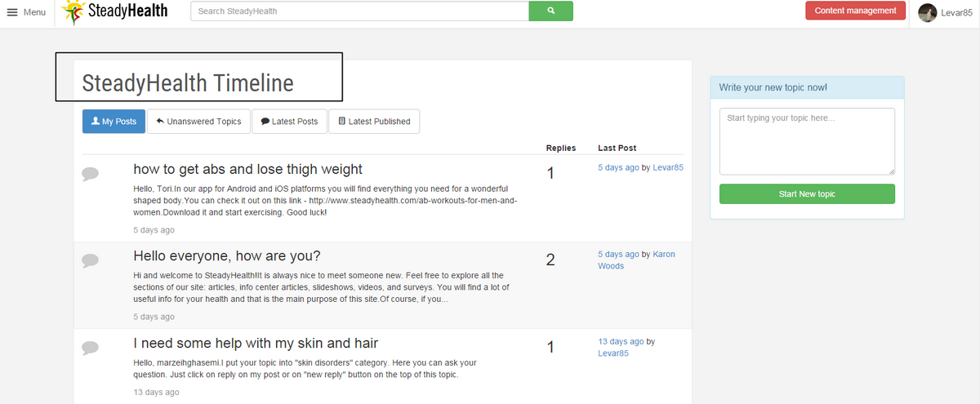This screenshot has height=404, width=980.
Task: Open Levar85 link in abs topic row
Action: pos(668,167)
